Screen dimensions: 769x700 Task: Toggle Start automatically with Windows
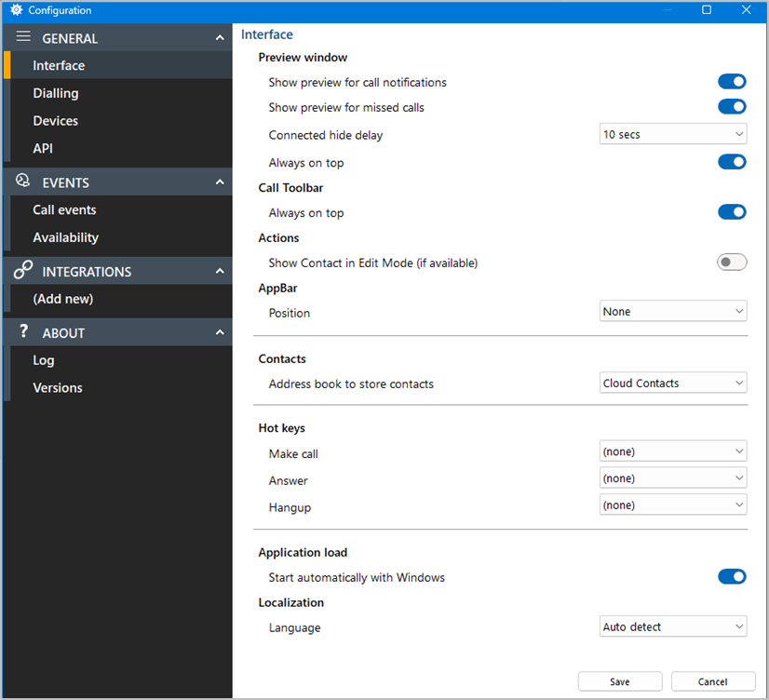coord(732,577)
